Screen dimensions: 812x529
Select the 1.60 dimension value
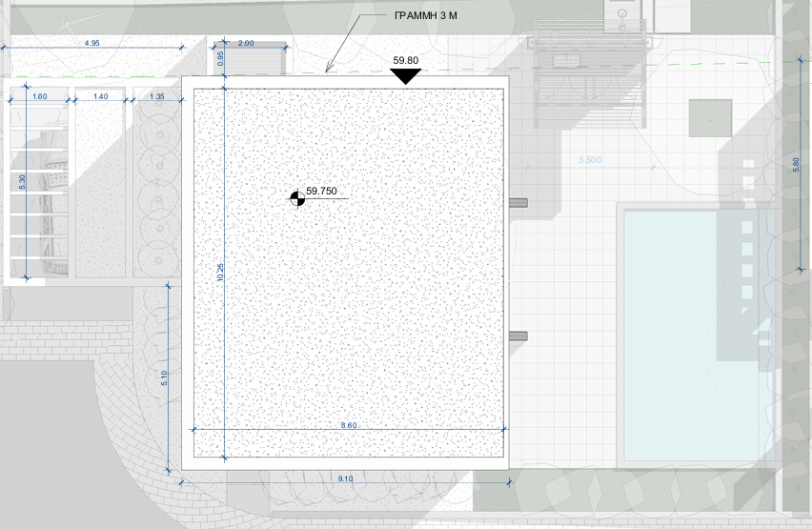40,96
